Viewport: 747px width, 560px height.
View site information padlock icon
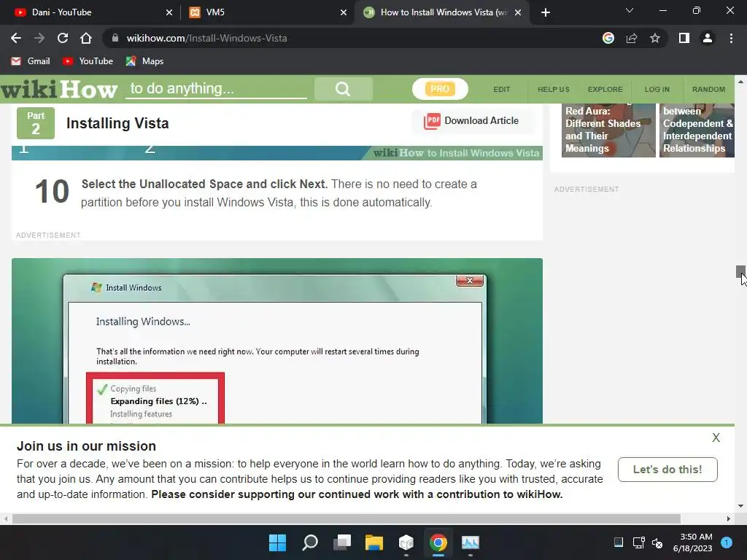[x=115, y=38]
